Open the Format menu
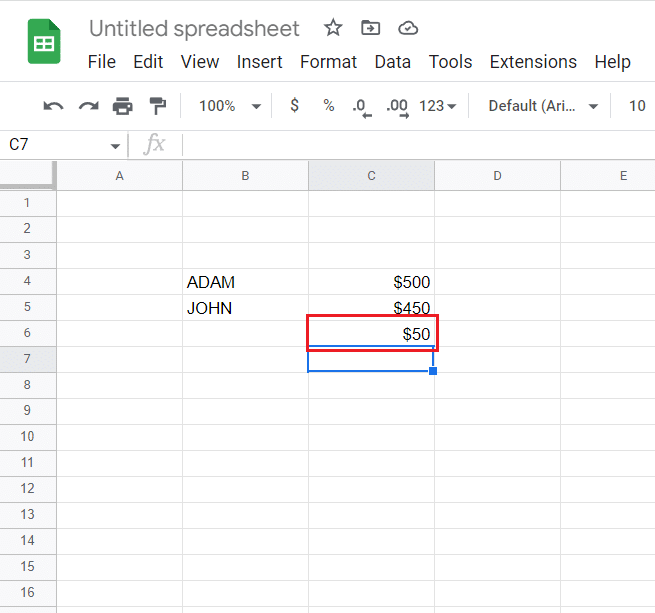 (x=328, y=62)
